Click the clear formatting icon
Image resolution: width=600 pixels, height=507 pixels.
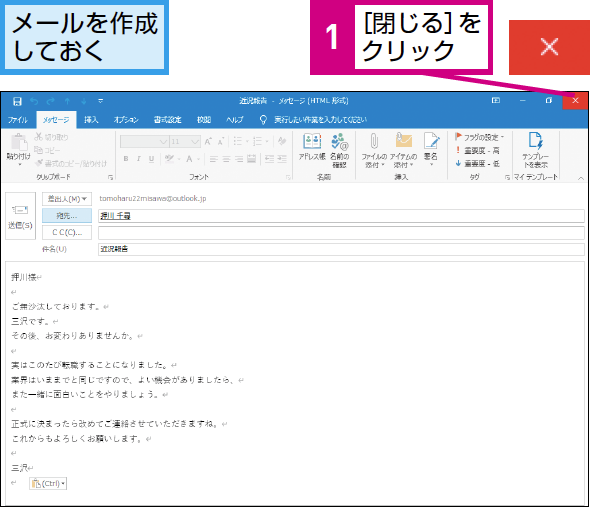point(282,141)
